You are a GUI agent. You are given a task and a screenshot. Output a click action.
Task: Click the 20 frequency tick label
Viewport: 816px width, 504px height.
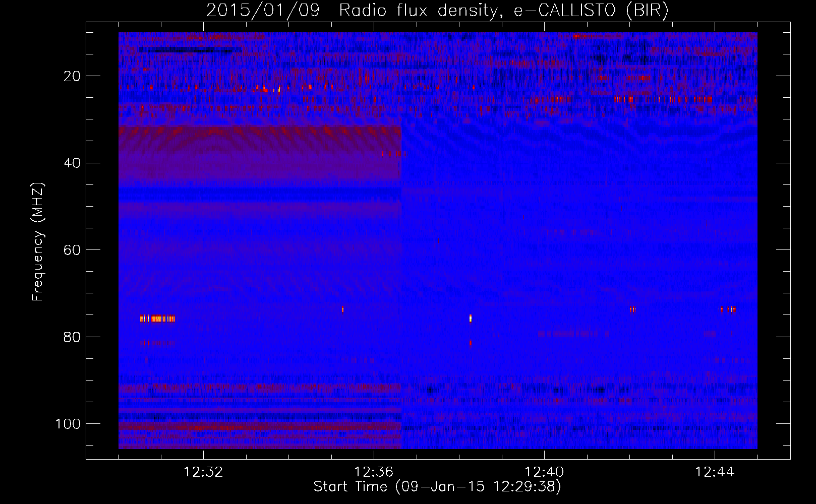pyautogui.click(x=73, y=76)
